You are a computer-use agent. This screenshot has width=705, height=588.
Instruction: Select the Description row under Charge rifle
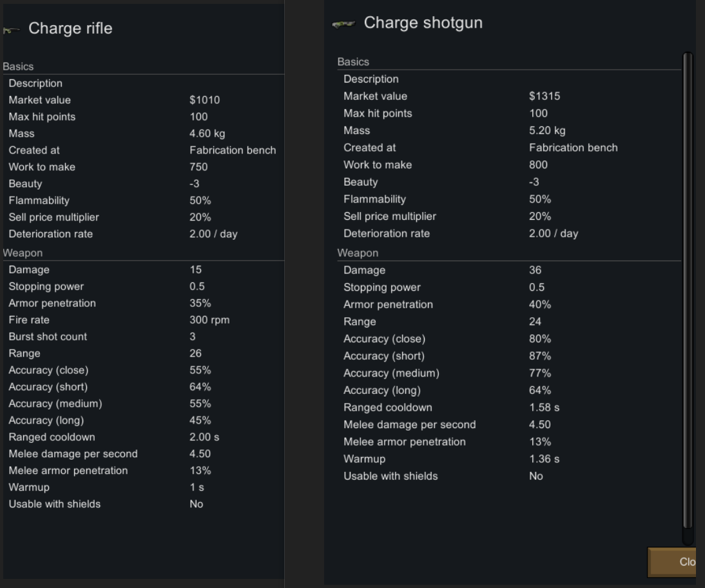tap(35, 83)
